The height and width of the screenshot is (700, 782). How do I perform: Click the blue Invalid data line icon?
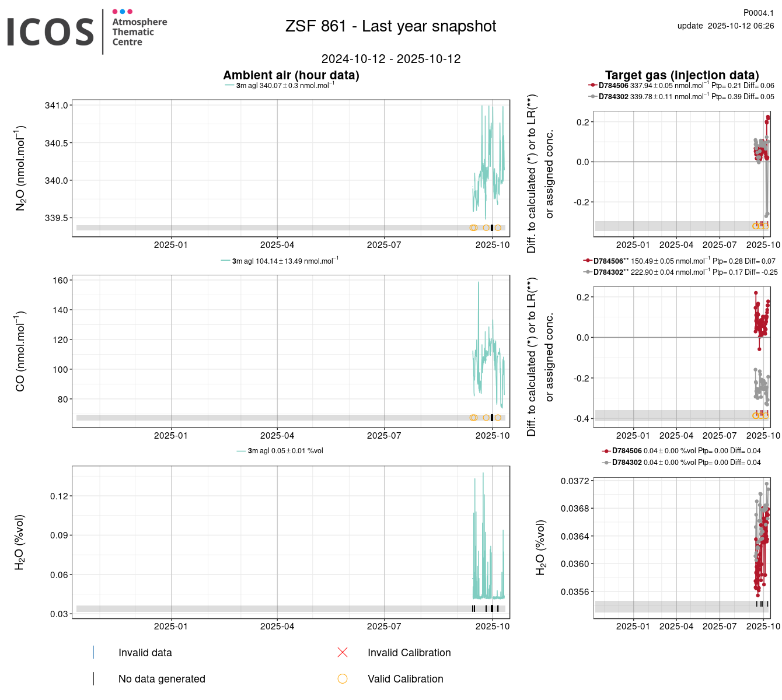(x=93, y=652)
